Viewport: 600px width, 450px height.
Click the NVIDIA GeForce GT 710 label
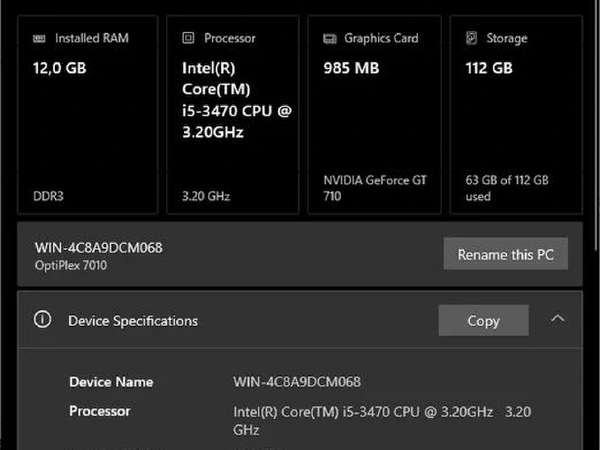point(375,188)
